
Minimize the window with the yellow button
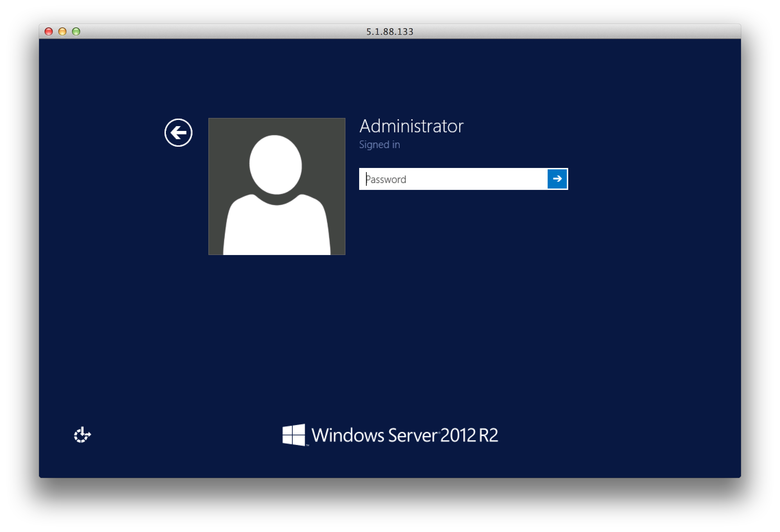tap(62, 32)
